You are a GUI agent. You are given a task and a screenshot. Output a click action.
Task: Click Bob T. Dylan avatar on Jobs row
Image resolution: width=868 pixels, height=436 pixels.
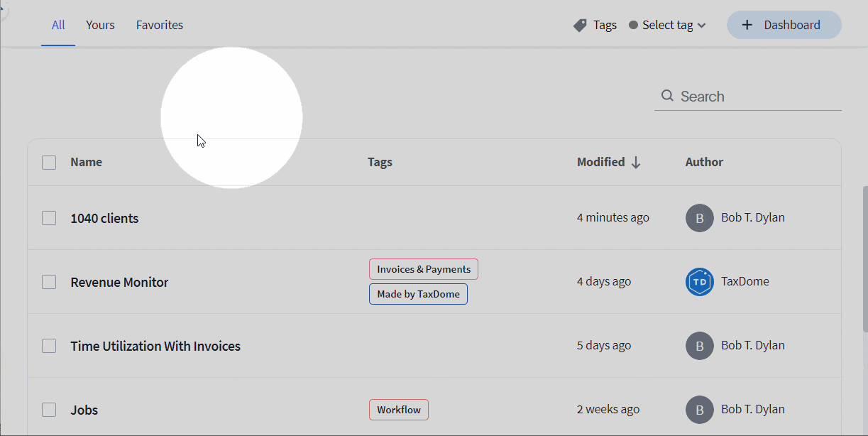[699, 410]
